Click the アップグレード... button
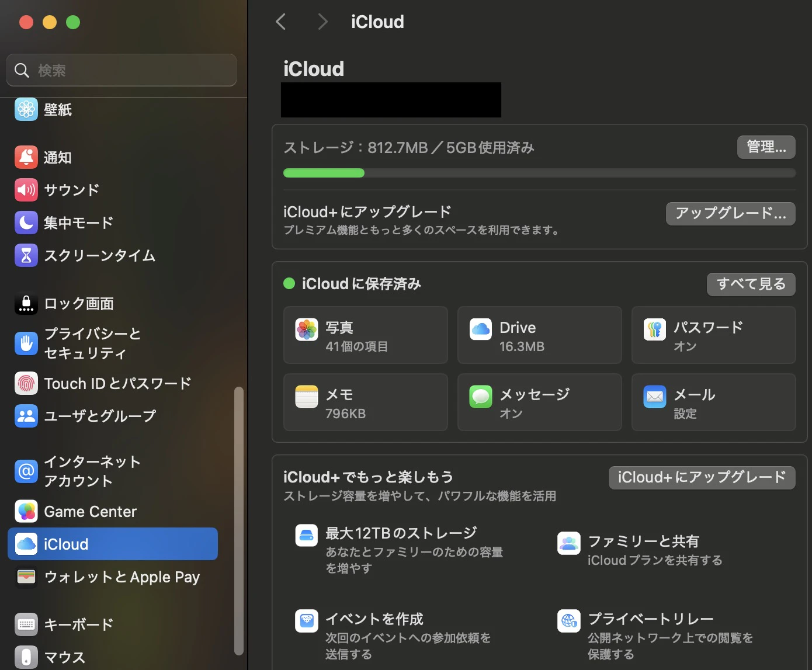 [x=731, y=213]
